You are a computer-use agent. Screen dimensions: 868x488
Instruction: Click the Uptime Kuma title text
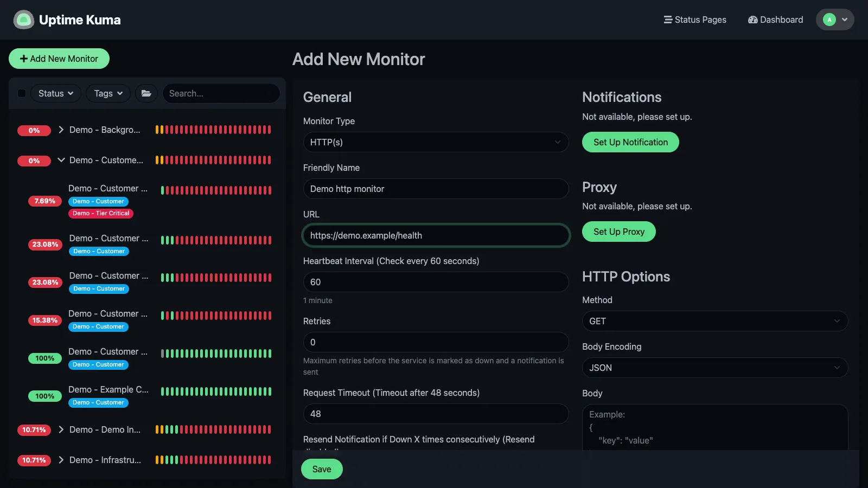pyautogui.click(x=80, y=20)
